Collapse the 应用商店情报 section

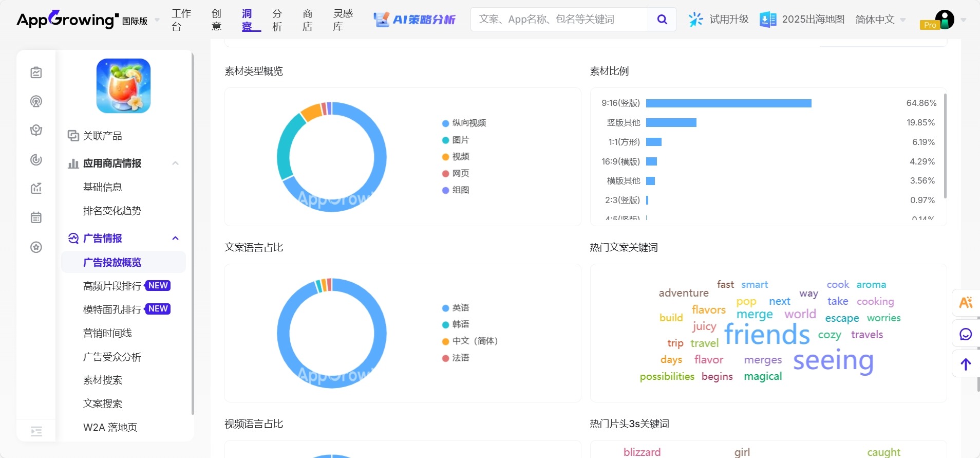pos(175,163)
